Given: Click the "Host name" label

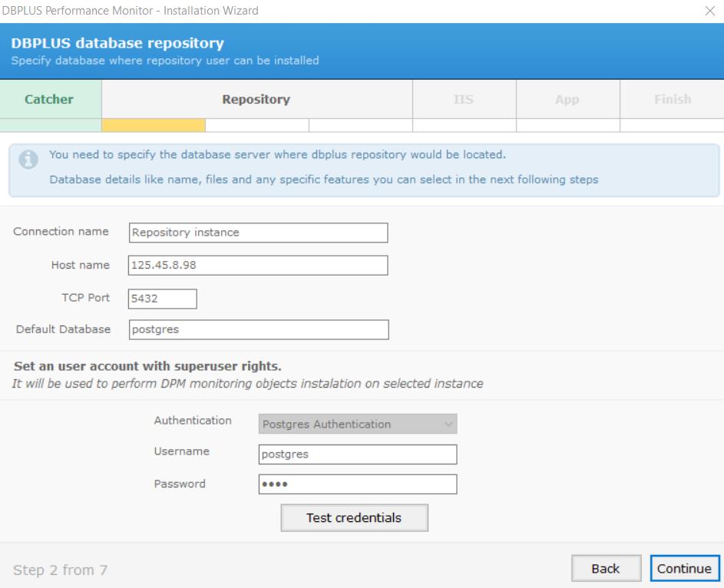Looking at the screenshot, I should coord(81,265).
